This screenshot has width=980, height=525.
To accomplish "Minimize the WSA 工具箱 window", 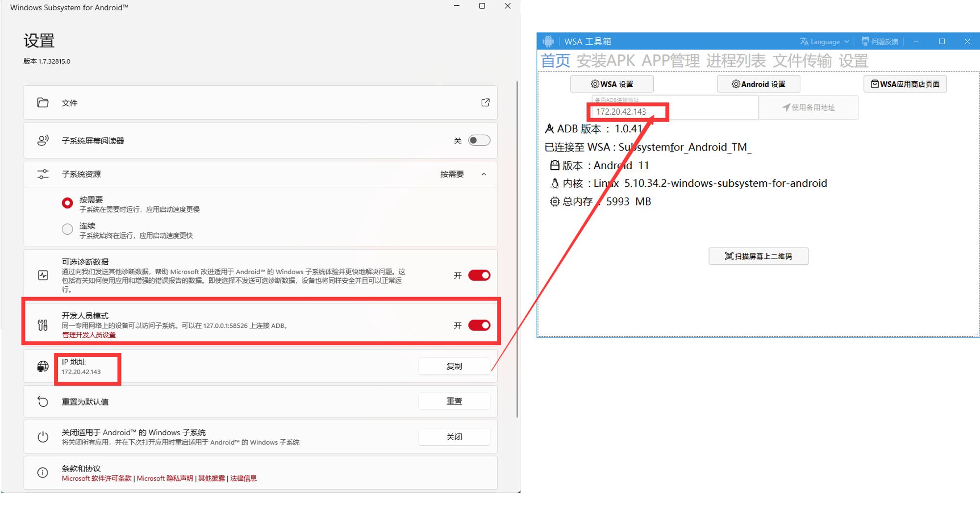I will pos(916,41).
